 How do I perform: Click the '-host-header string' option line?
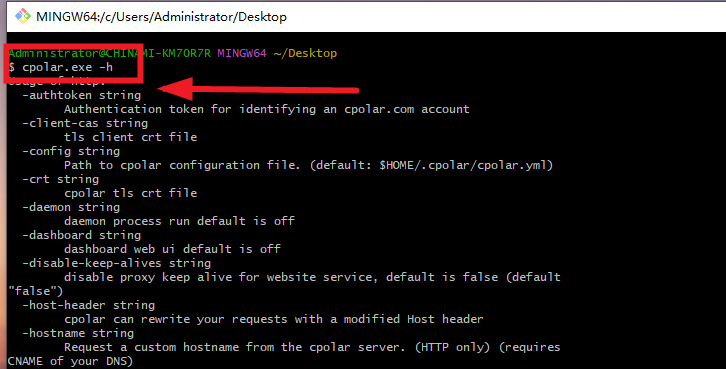pos(88,305)
